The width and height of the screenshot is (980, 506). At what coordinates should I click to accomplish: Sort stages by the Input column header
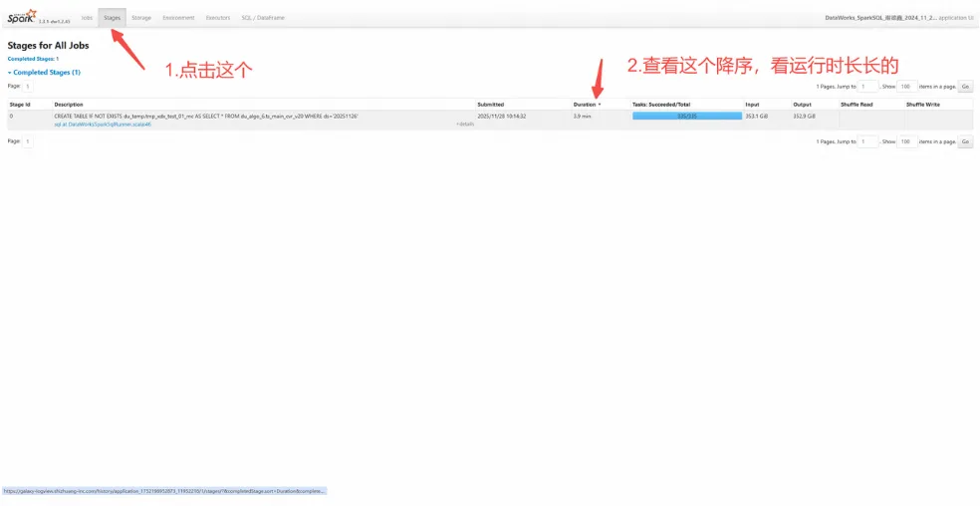752,105
